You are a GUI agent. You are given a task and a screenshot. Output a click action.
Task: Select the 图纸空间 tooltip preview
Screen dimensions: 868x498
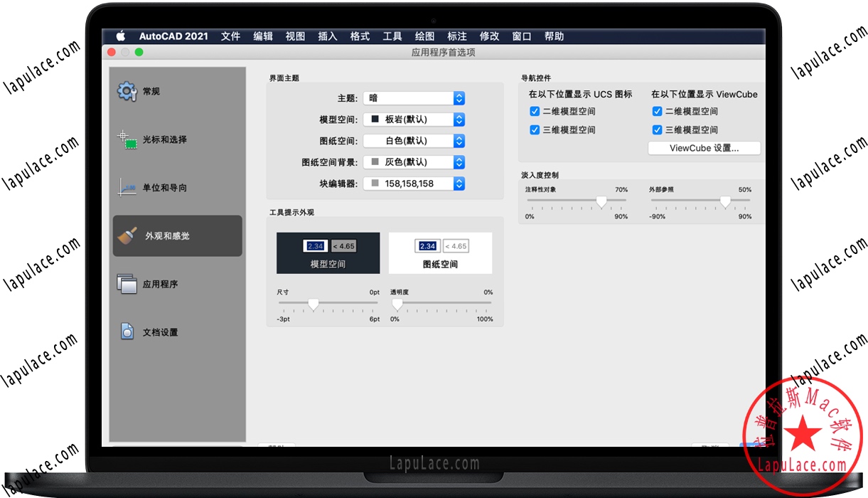(440, 253)
